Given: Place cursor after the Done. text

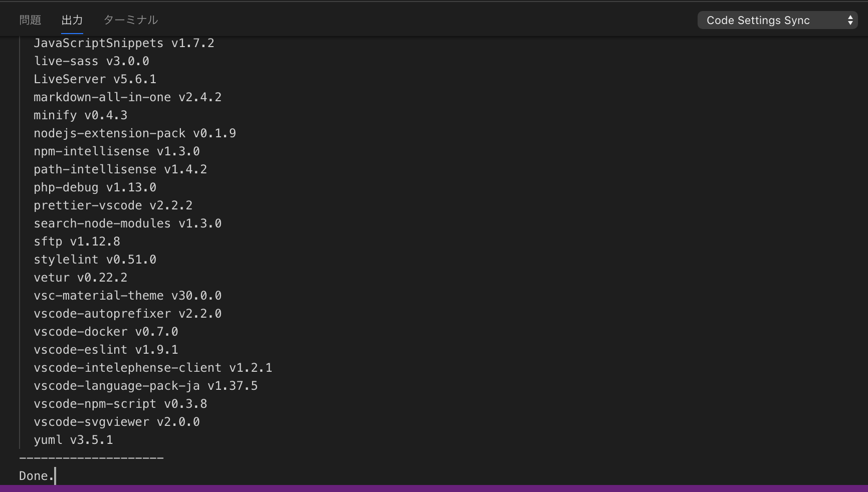Looking at the screenshot, I should click(x=55, y=476).
